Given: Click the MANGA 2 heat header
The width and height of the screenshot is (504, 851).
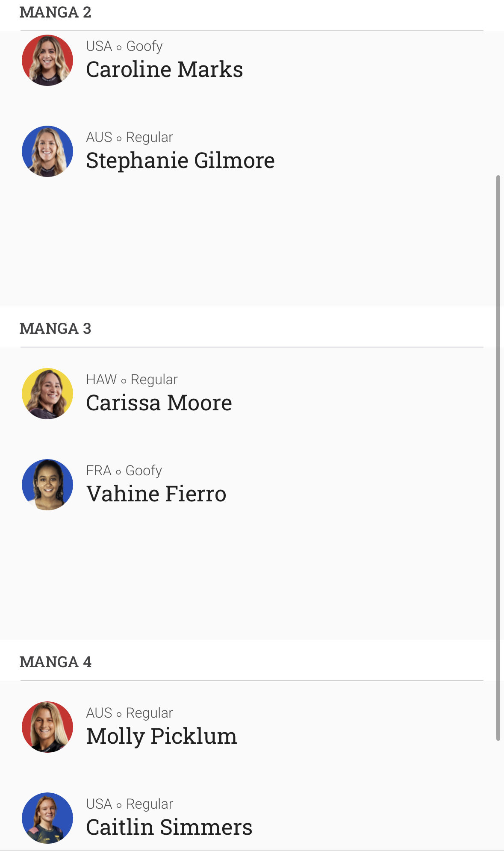Looking at the screenshot, I should 56,12.
